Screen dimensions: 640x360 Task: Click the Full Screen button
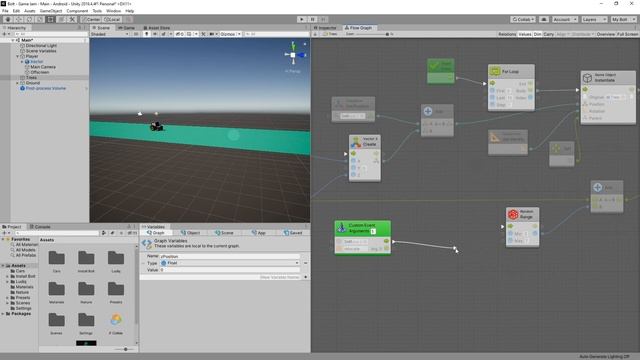628,34
